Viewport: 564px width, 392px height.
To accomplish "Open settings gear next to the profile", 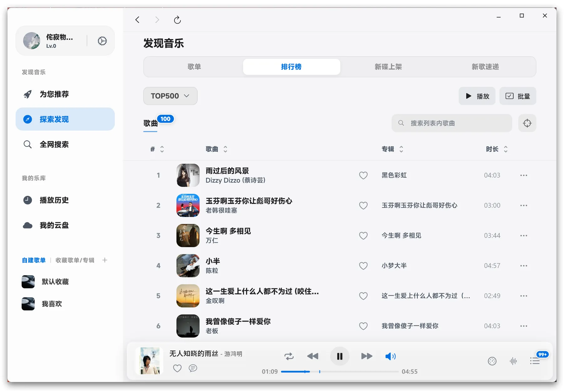I will point(102,41).
